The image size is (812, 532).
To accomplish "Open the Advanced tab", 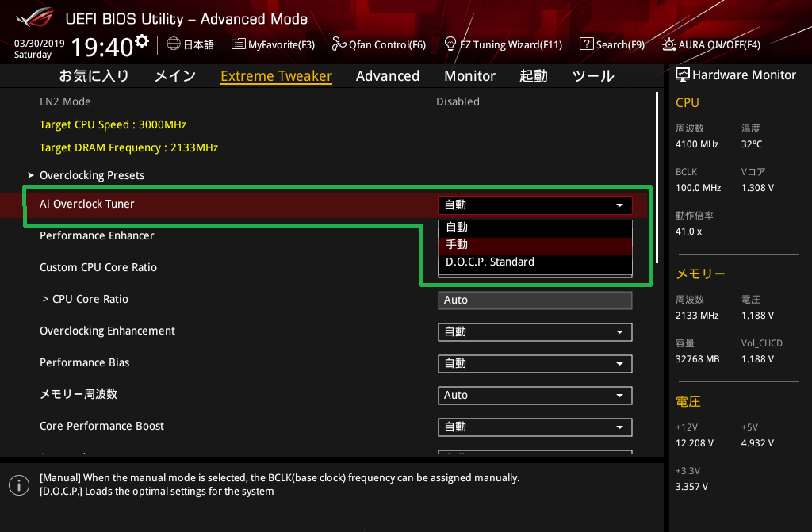I will (x=387, y=75).
